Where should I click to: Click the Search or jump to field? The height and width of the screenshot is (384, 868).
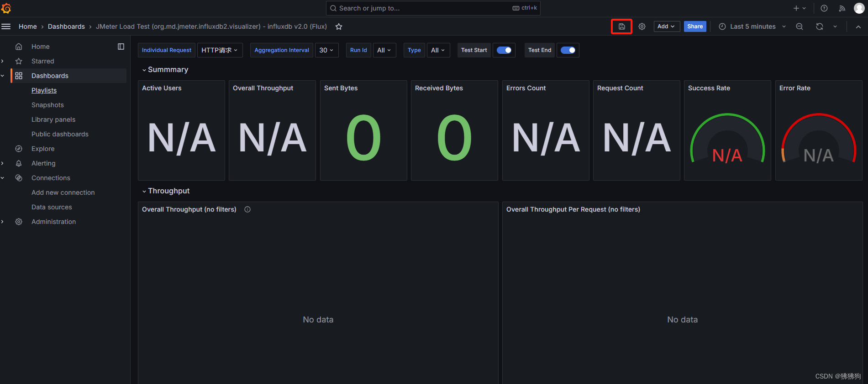(433, 8)
